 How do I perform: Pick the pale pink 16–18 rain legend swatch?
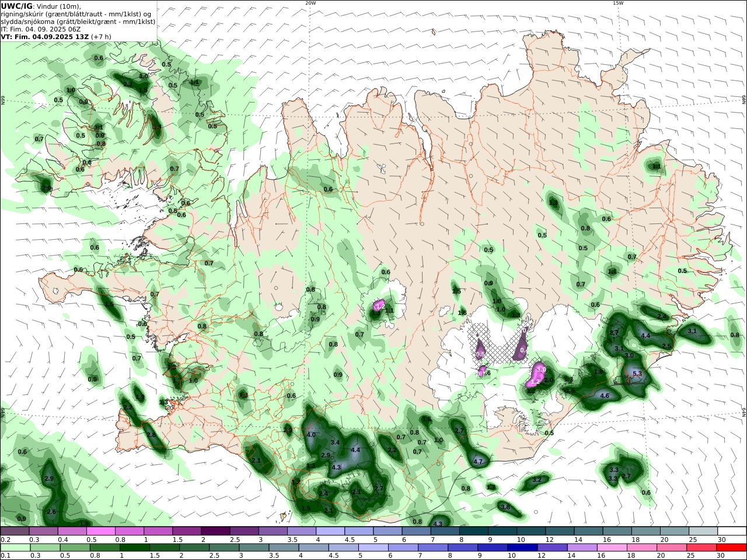coord(612,547)
